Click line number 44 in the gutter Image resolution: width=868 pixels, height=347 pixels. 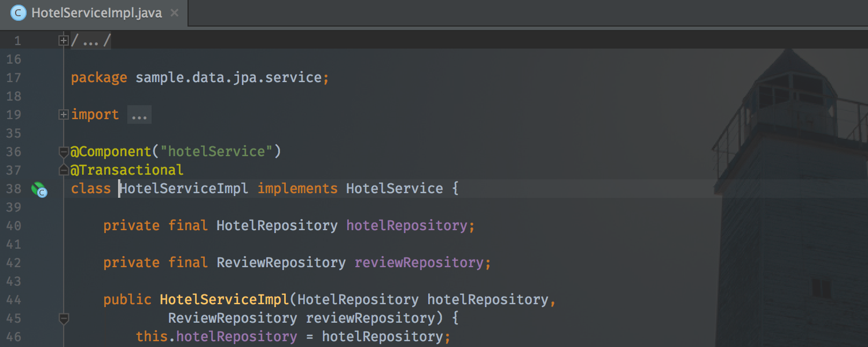13,300
